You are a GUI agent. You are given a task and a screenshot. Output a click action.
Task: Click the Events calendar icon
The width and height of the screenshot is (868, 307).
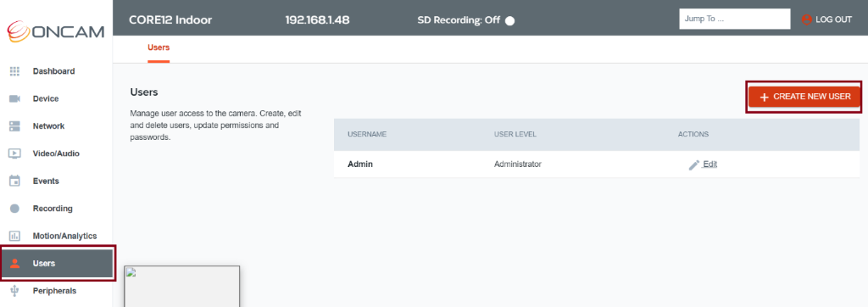[15, 181]
